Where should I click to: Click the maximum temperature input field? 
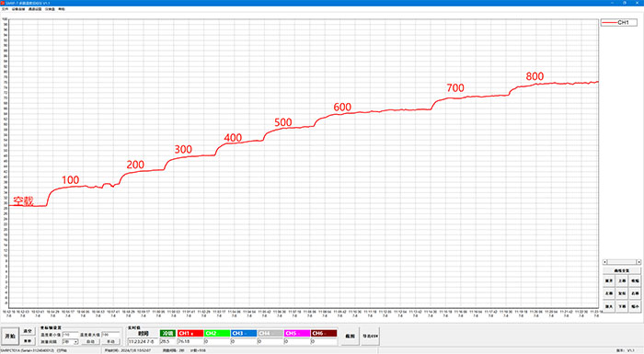110,335
